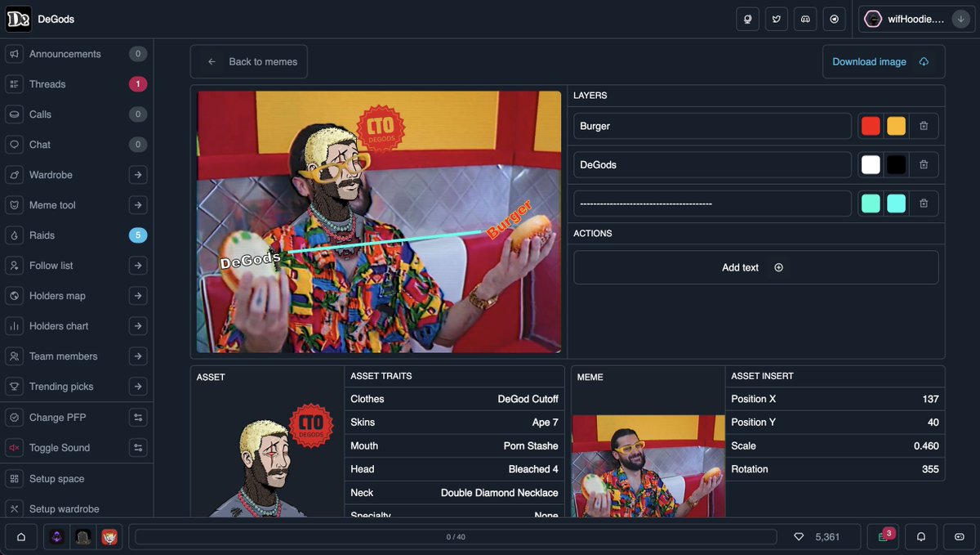Go back to memes

coord(249,61)
